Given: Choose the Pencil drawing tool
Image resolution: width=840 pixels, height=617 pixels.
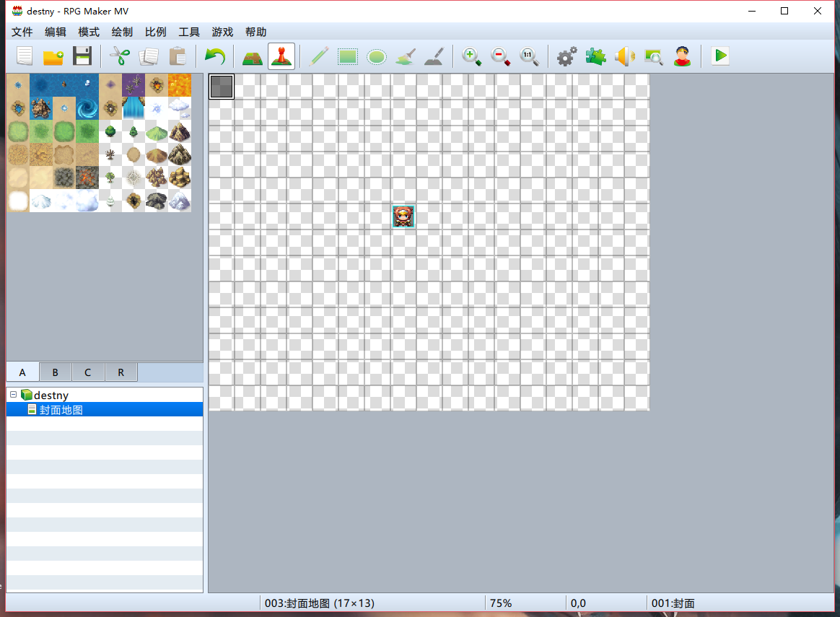Looking at the screenshot, I should 319,56.
